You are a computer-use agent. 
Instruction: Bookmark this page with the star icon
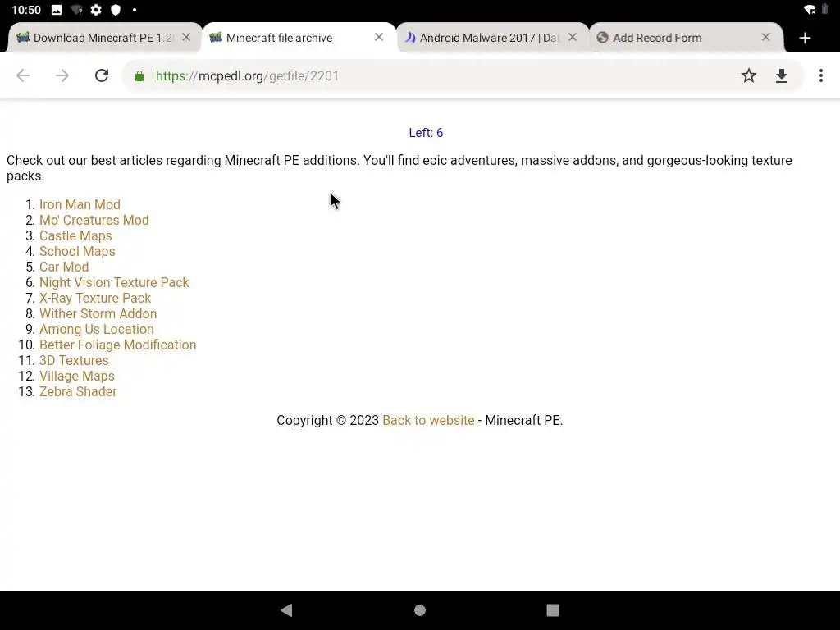[x=749, y=75]
